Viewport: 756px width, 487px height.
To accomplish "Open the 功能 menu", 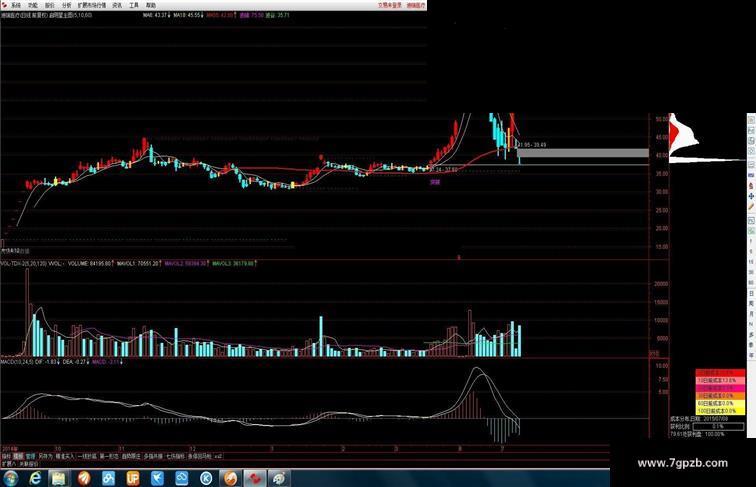I will click(33, 5).
